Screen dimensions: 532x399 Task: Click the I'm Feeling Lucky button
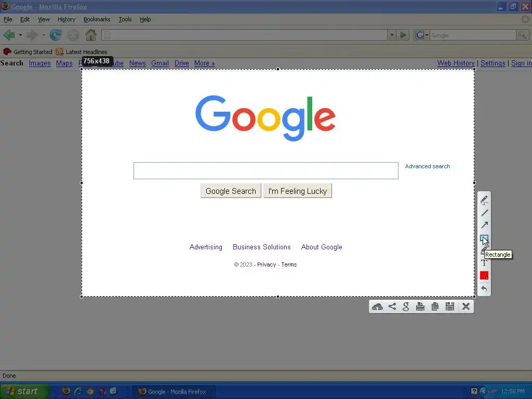click(298, 191)
